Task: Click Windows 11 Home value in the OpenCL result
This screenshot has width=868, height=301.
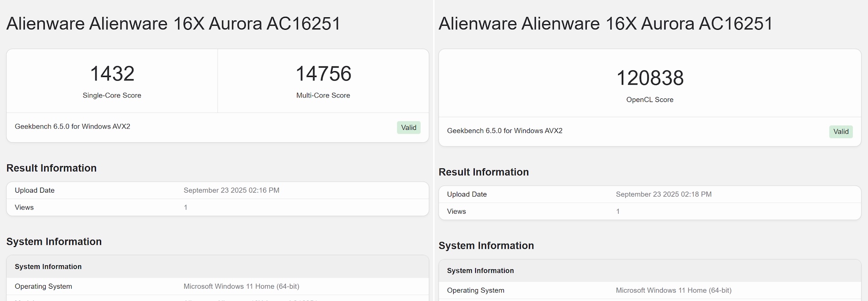Action: pos(673,290)
